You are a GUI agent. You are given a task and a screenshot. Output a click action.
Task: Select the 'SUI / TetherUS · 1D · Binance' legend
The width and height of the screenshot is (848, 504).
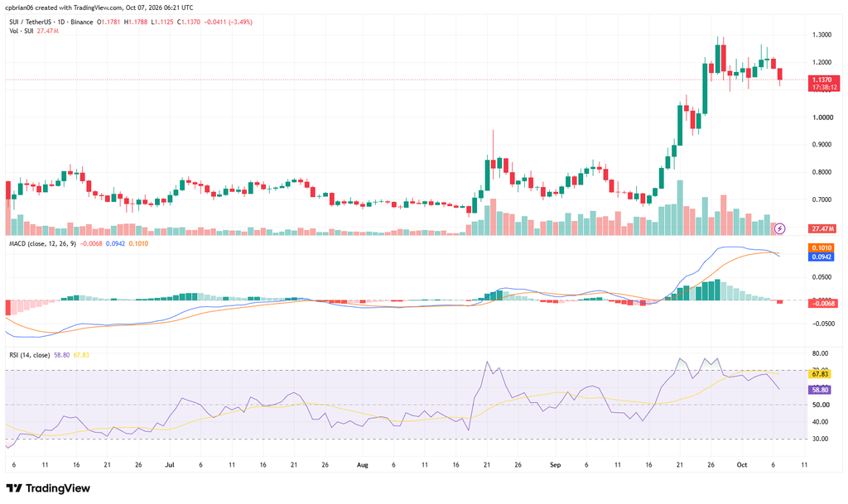(51, 22)
